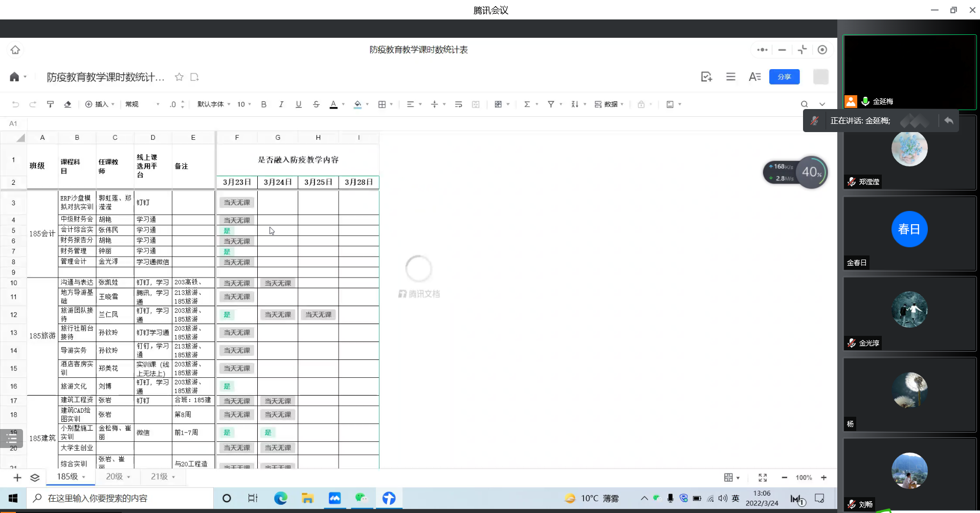Screen dimensions: 980x513
Task: Click the Windows taskbar search box
Action: click(123, 498)
